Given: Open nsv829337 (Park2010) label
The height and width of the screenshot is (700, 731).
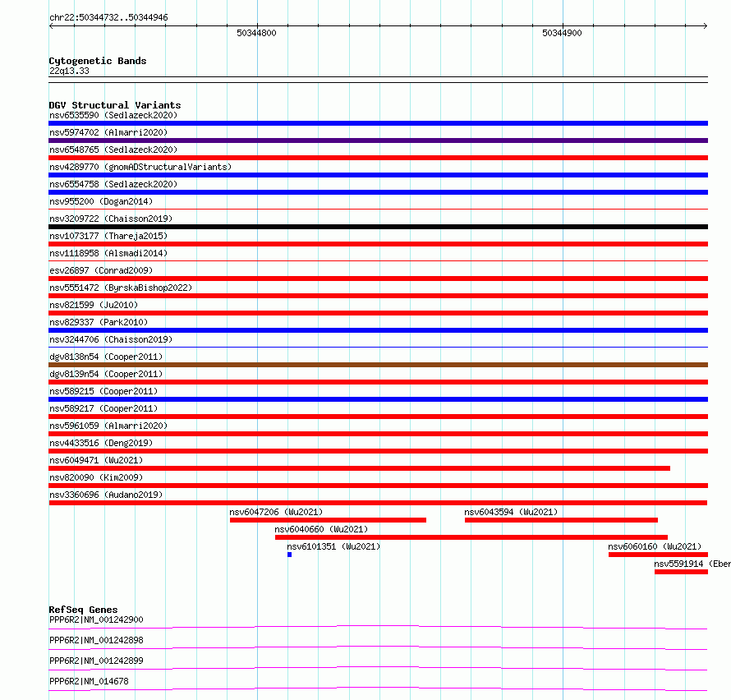Looking at the screenshot, I should (99, 322).
